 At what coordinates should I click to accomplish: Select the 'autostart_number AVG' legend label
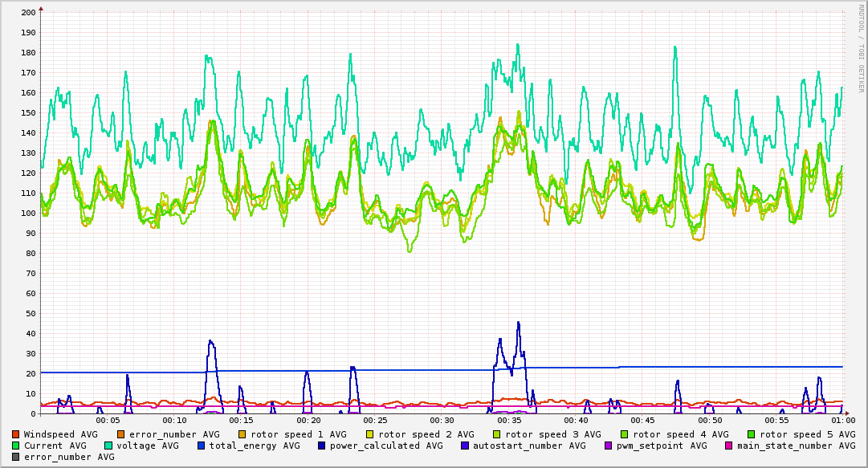[529, 446]
